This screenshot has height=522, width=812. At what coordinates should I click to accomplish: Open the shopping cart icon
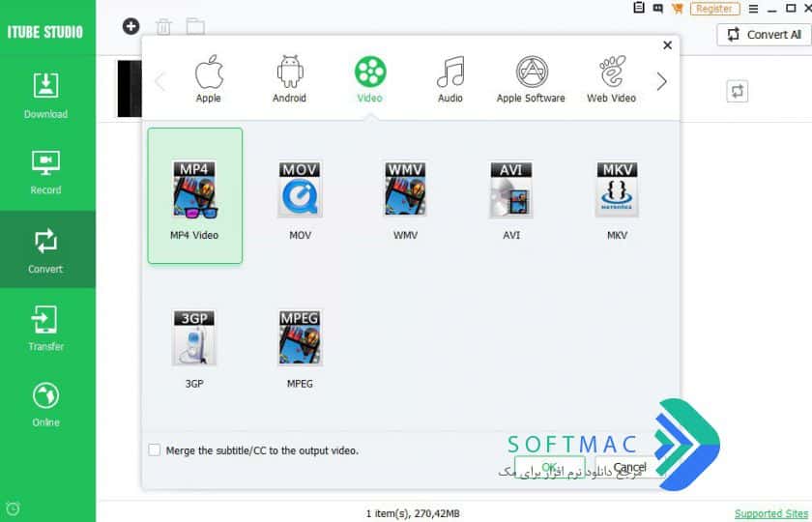pos(677,9)
